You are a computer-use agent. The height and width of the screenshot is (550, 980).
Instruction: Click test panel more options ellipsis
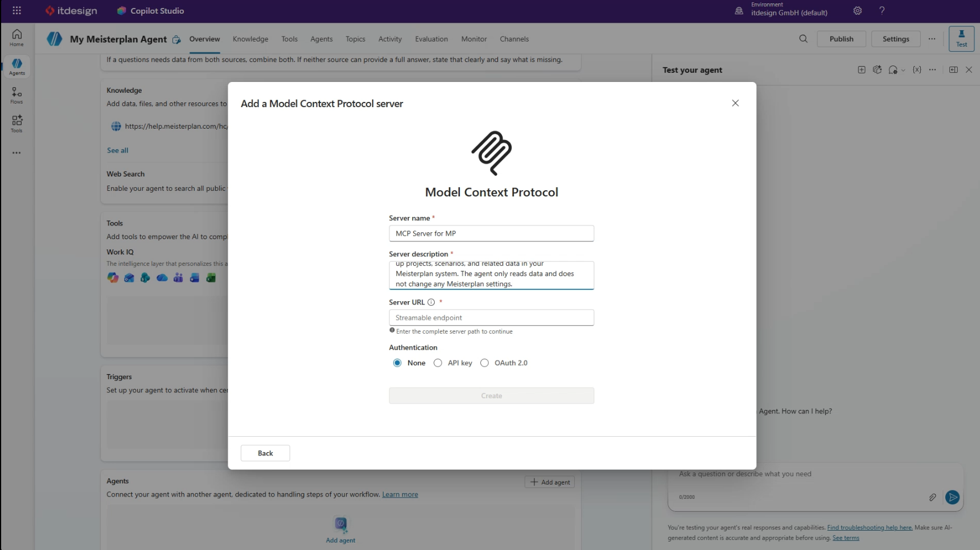pyautogui.click(x=932, y=70)
